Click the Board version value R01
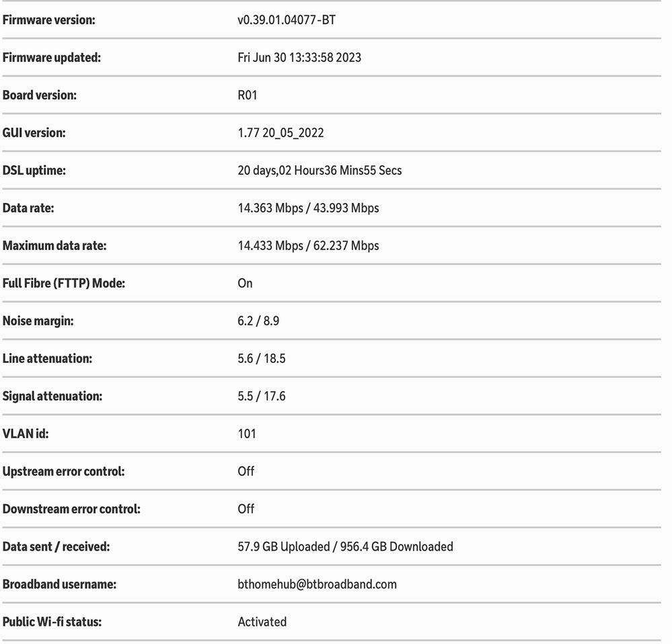Viewport: 672px width, 644px height. [x=248, y=95]
